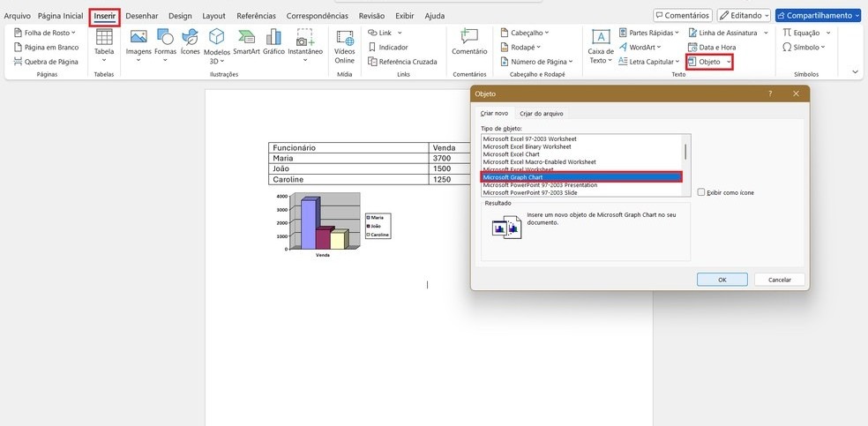This screenshot has width=868, height=426.
Task: Insert a Folha de Rosto
Action: 44,33
